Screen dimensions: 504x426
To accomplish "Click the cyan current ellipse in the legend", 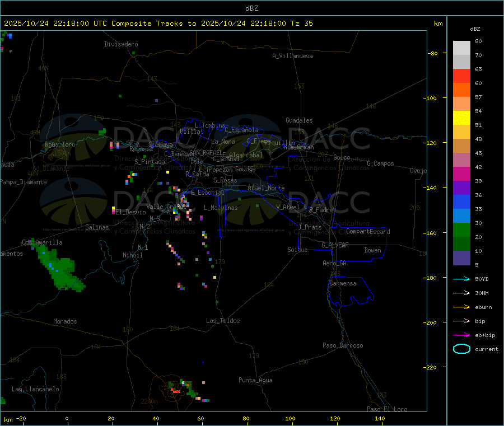I will coord(461,349).
